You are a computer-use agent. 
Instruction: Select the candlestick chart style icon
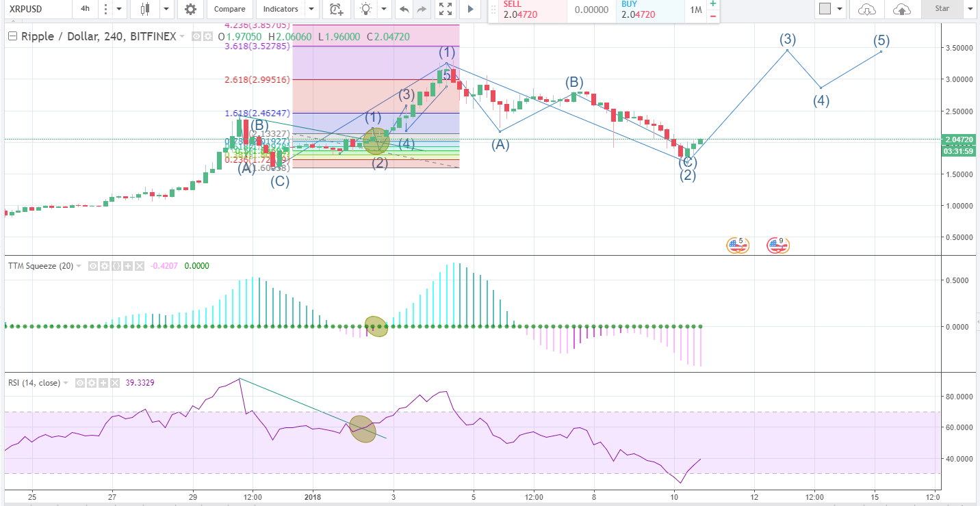[x=144, y=10]
